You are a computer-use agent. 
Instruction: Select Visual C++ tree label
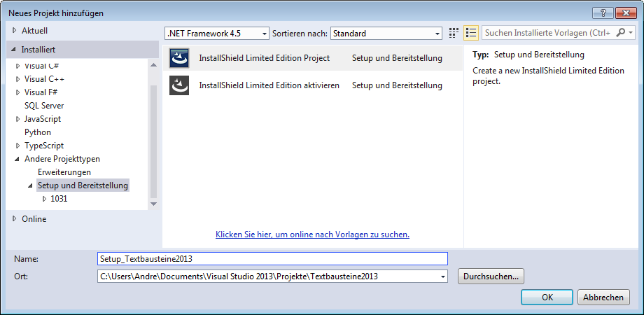pyautogui.click(x=44, y=79)
